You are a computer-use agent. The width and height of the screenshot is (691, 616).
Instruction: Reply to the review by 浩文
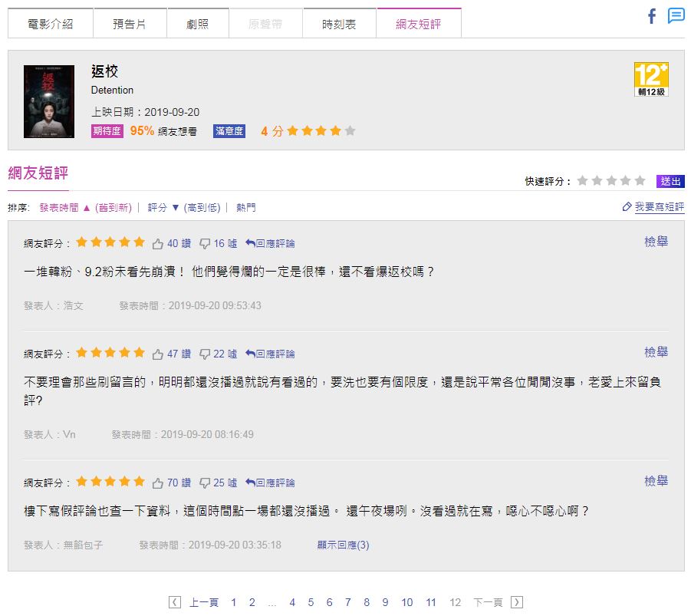coord(270,243)
